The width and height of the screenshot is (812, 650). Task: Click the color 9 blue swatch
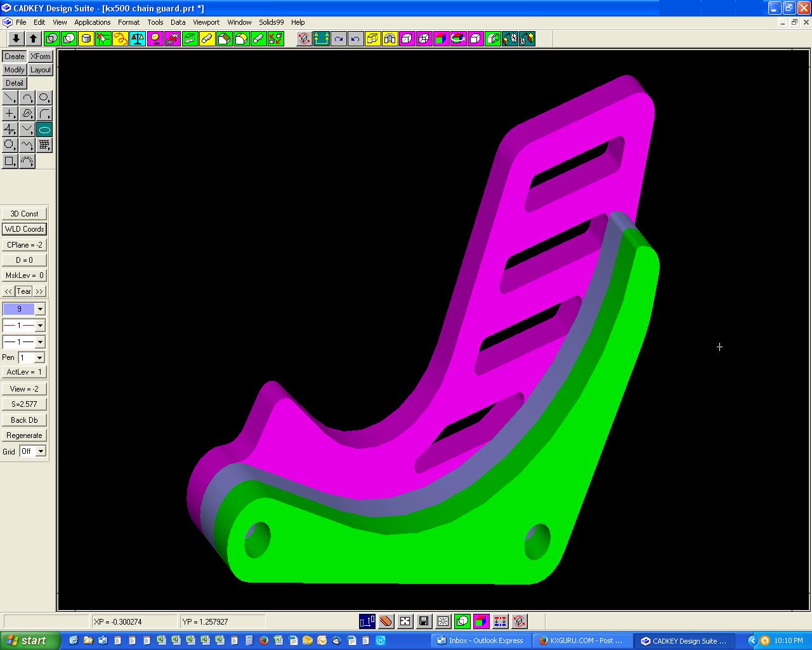[19, 309]
